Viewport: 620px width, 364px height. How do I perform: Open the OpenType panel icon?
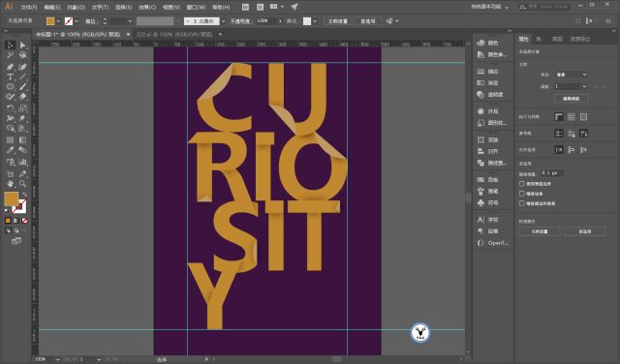(493, 243)
